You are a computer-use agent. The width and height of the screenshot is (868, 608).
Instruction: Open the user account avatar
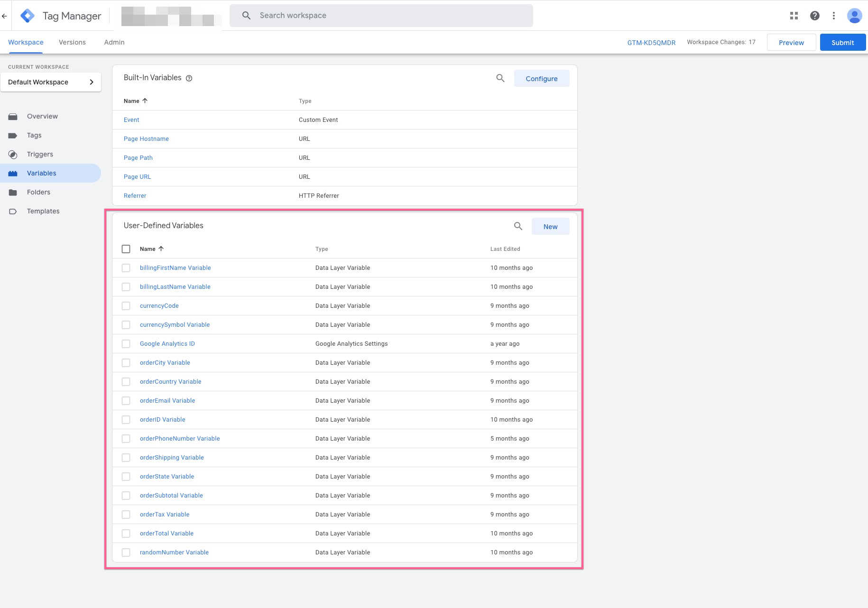click(x=855, y=16)
